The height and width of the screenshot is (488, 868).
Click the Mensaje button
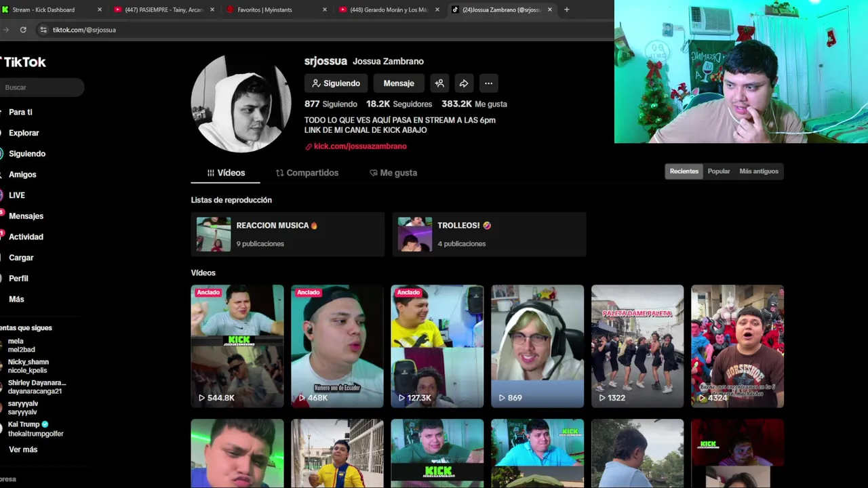click(x=399, y=83)
